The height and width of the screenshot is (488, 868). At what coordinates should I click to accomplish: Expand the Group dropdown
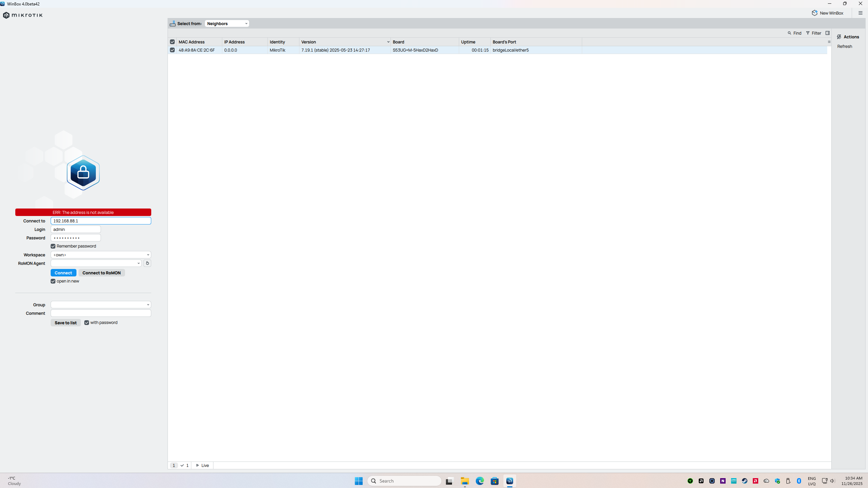101,305
